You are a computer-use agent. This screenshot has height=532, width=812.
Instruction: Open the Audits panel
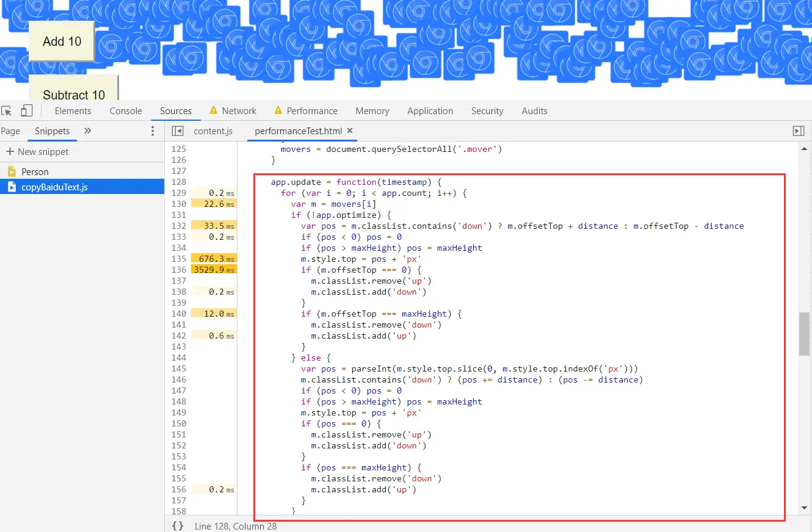click(x=535, y=111)
